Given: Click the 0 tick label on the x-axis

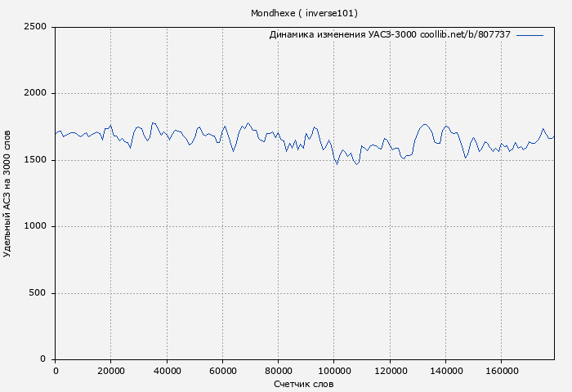Looking at the screenshot, I should coord(56,371).
